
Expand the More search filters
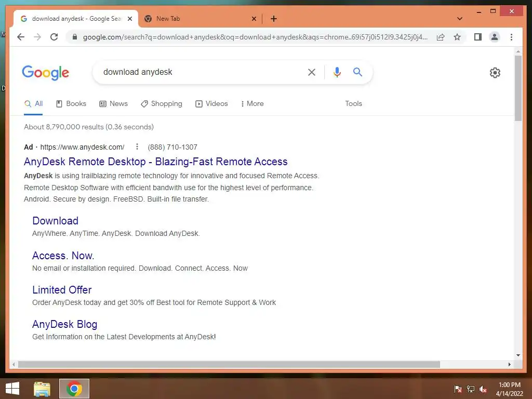click(x=252, y=103)
